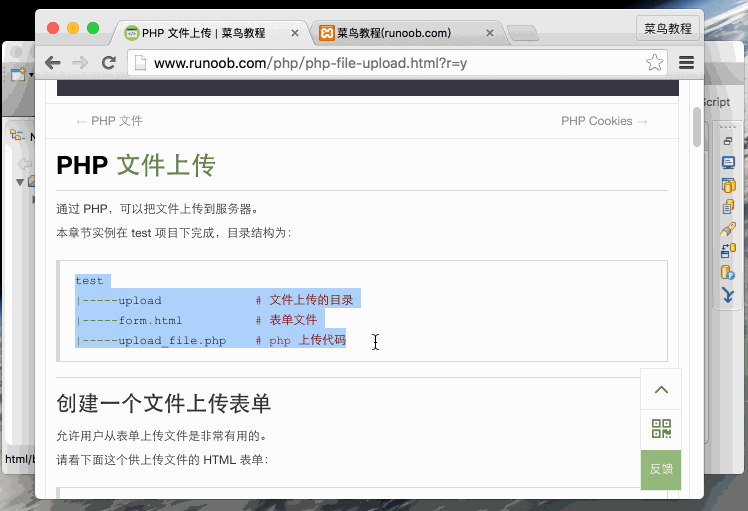
Task: Open a new tab
Action: [x=522, y=34]
